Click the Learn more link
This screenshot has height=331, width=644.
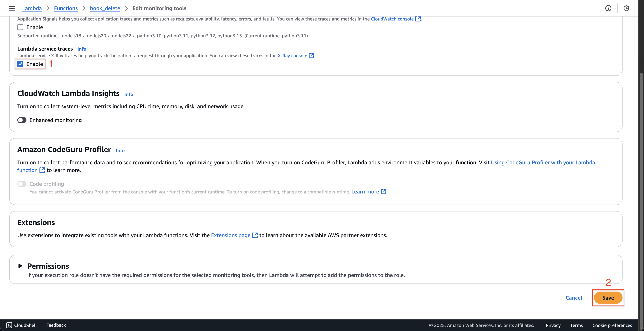[x=365, y=192]
